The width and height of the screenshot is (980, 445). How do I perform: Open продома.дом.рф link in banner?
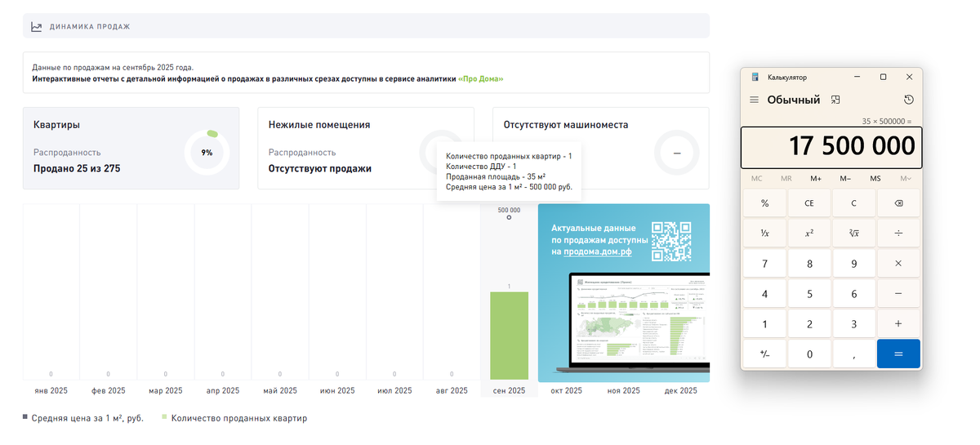click(598, 252)
